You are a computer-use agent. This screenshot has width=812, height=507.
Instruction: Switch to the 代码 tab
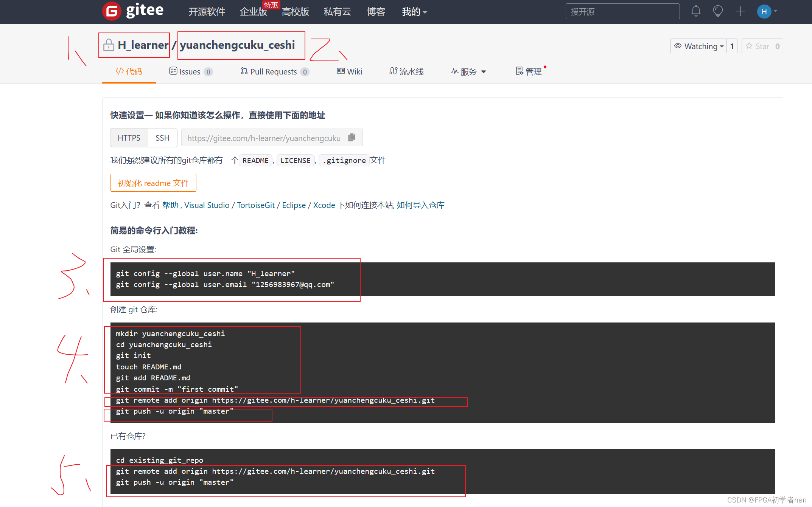[129, 71]
